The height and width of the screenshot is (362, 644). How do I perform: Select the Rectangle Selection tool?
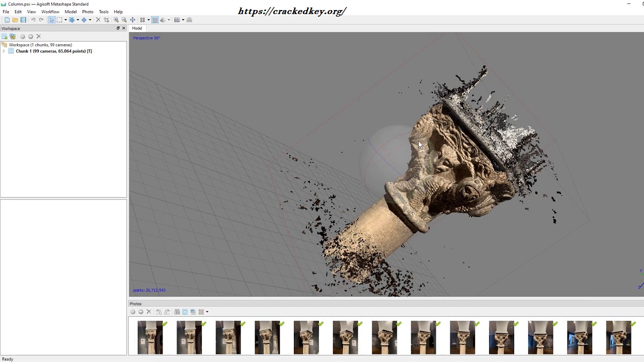(x=59, y=20)
